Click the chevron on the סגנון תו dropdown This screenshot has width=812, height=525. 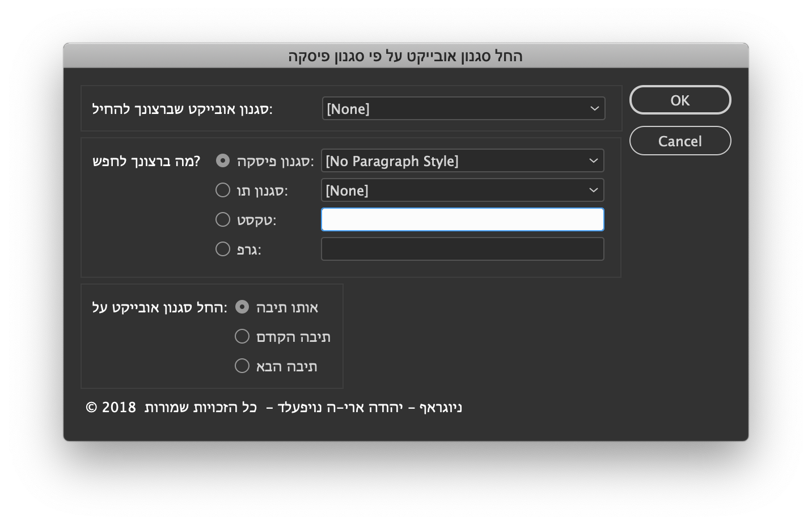(593, 190)
